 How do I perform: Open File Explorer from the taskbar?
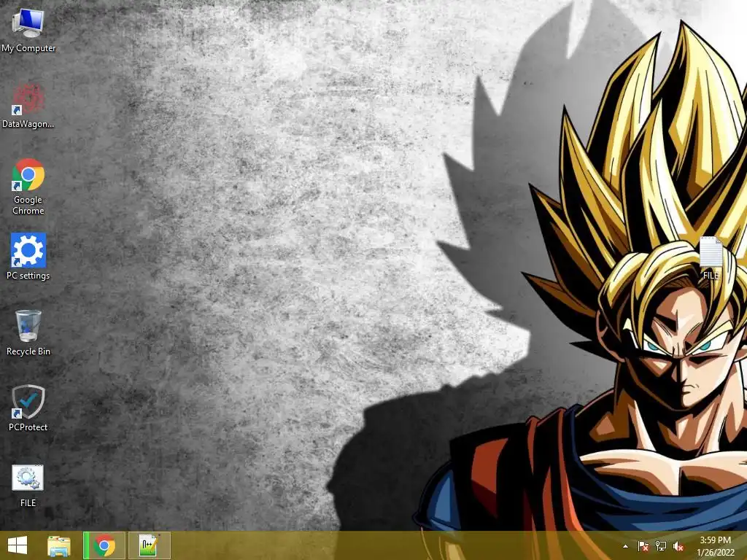[59, 545]
